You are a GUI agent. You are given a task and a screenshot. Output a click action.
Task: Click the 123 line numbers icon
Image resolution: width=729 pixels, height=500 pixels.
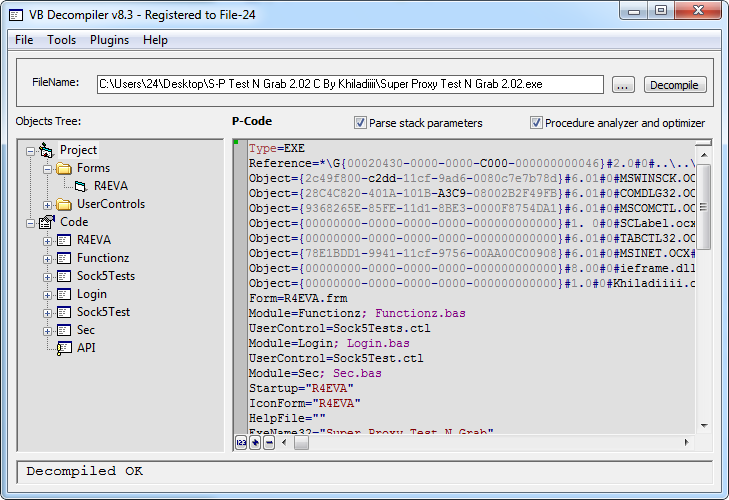pyautogui.click(x=241, y=442)
